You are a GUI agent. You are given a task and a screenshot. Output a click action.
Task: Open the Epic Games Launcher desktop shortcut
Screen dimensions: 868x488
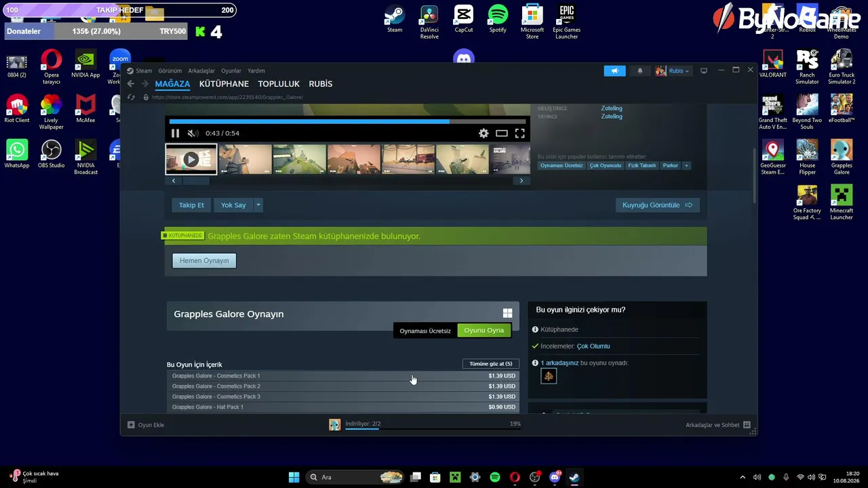pyautogui.click(x=566, y=23)
